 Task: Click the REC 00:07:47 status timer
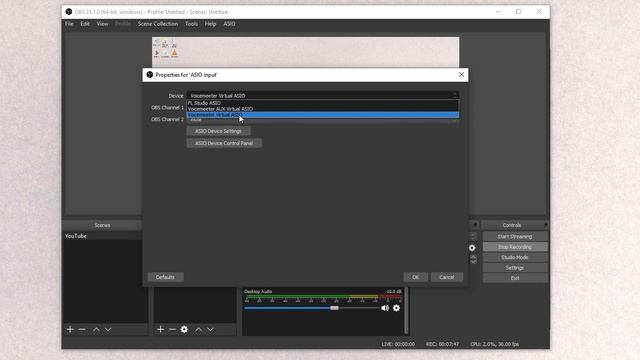[x=442, y=344]
